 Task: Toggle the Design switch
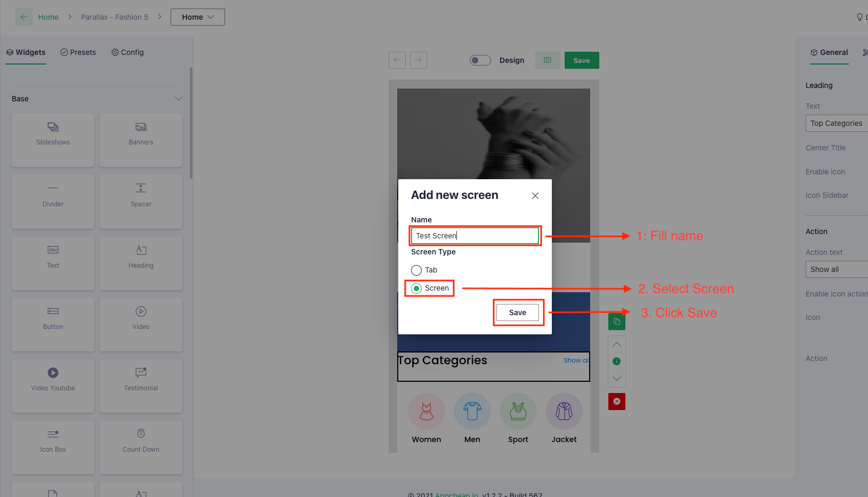(x=480, y=60)
